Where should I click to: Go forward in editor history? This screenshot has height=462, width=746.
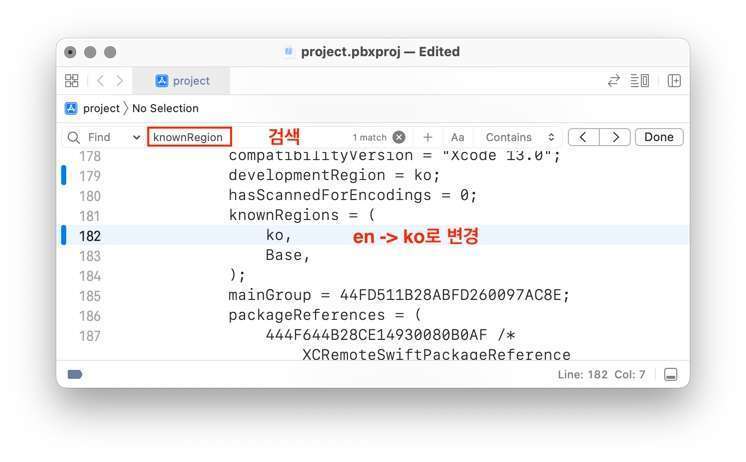[120, 81]
